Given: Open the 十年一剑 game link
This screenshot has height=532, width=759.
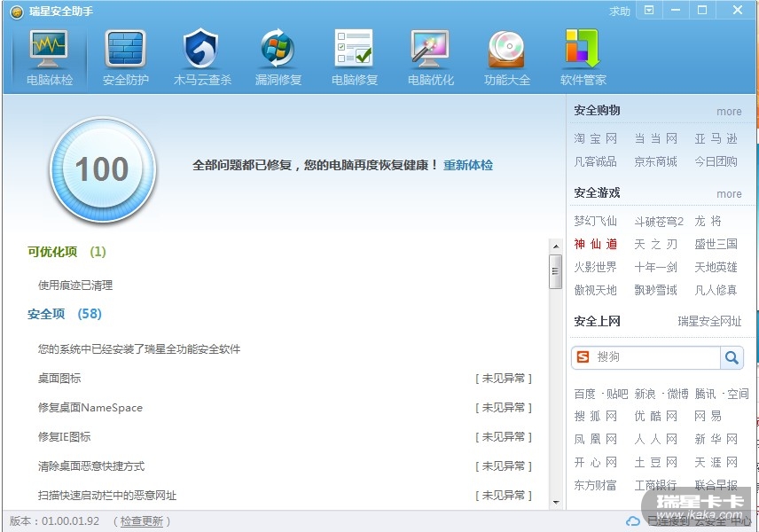Looking at the screenshot, I should coord(656,267).
